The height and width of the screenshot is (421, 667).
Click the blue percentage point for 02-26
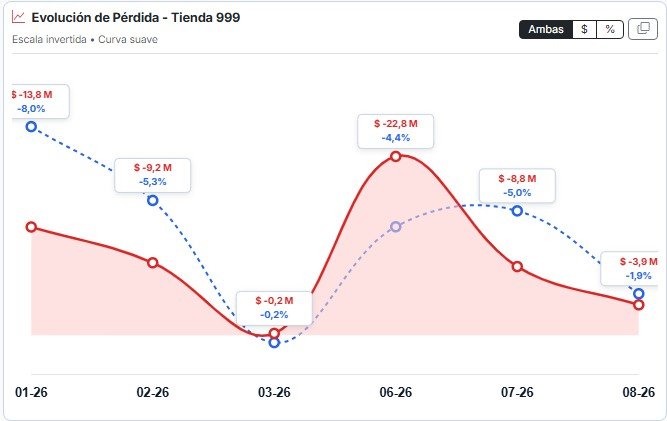tap(153, 200)
